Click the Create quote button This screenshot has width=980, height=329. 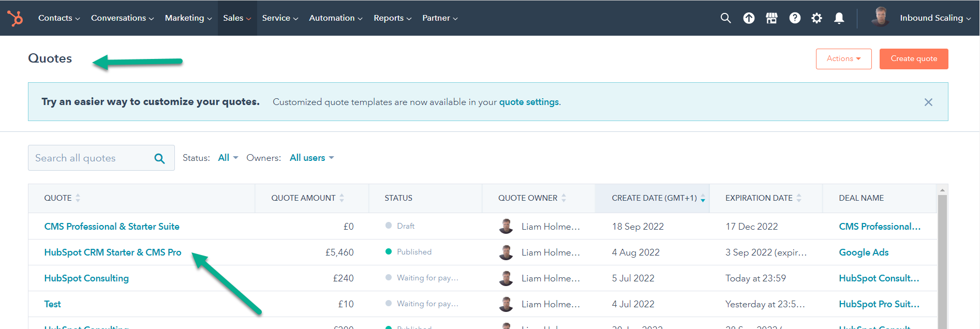[x=914, y=59]
